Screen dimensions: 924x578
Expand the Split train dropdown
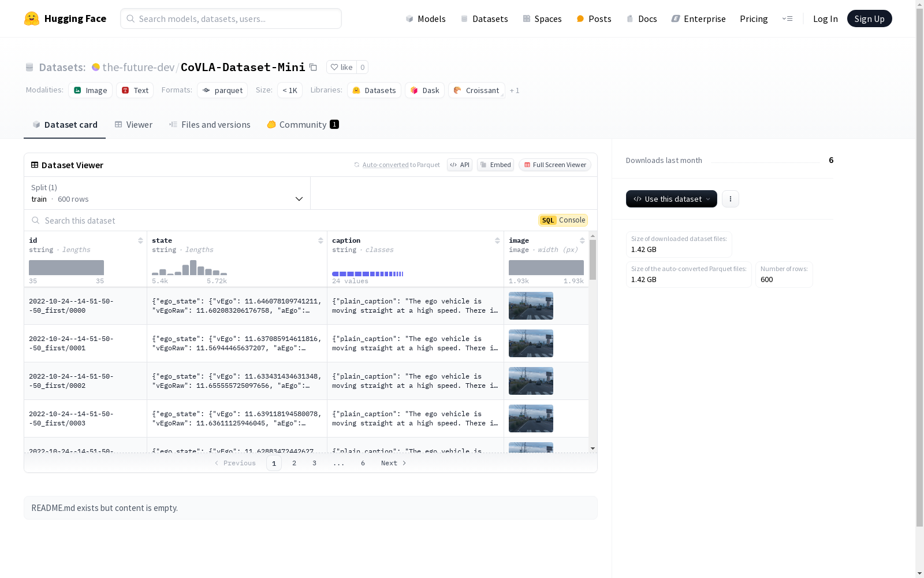pos(167,193)
